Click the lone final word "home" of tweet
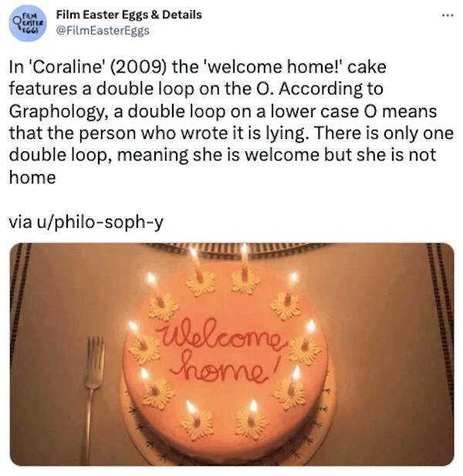 32,177
